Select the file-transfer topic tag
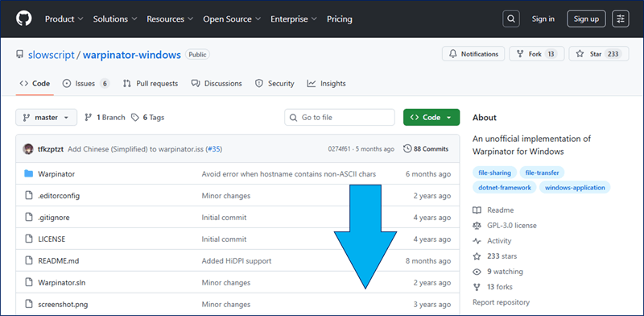 (x=542, y=173)
